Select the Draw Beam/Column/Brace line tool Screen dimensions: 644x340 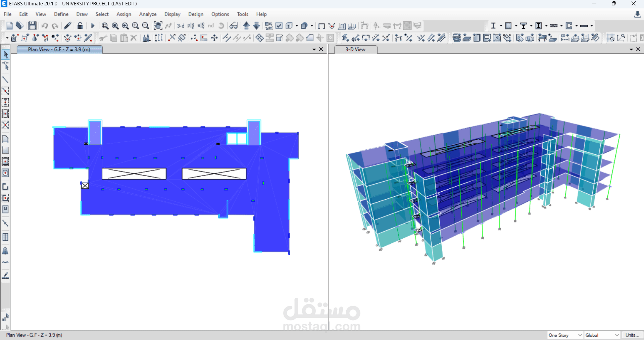(5, 80)
